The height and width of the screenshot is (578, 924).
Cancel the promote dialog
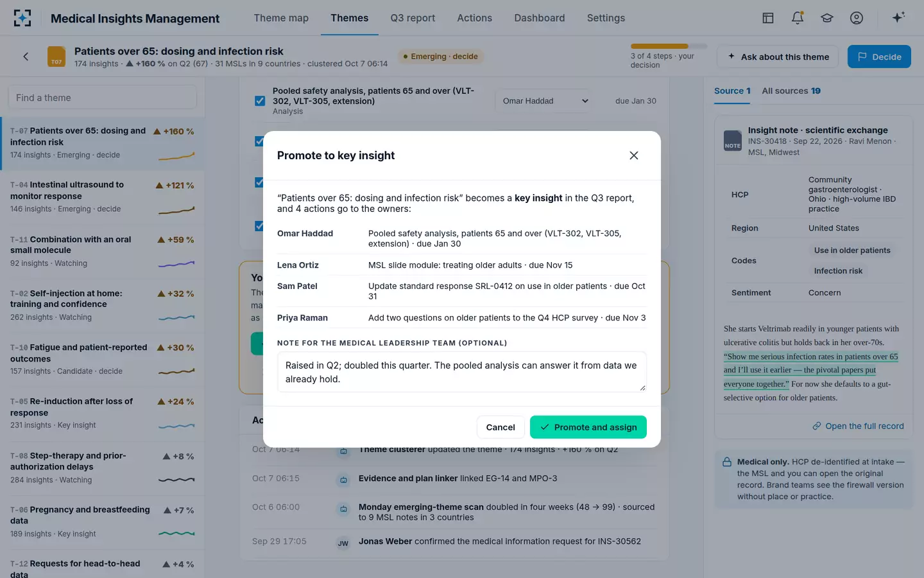coord(501,427)
